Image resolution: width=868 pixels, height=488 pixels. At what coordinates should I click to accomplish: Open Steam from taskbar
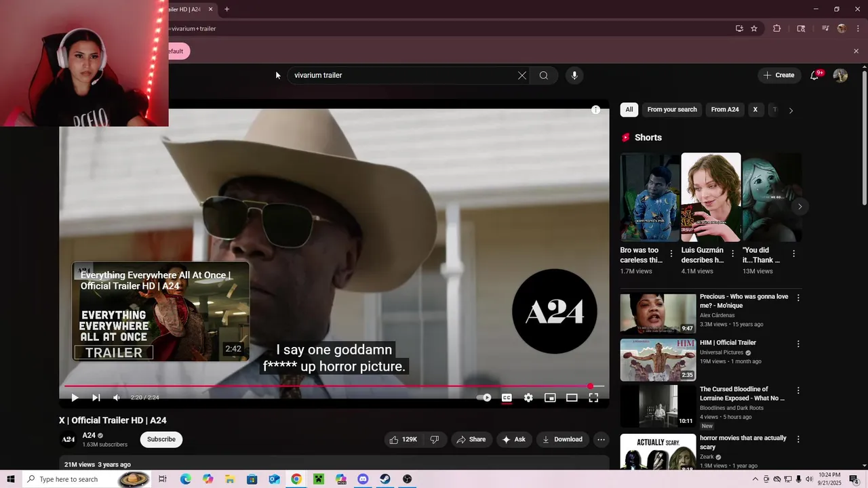tap(385, 479)
